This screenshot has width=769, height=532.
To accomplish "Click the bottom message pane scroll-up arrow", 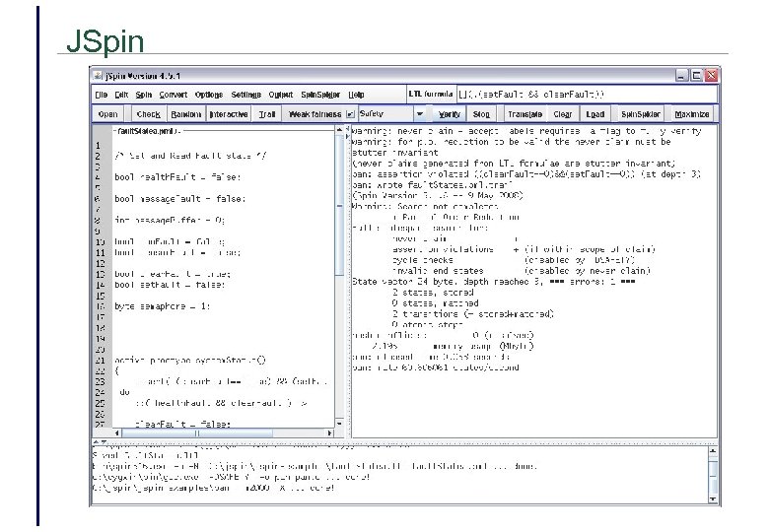I will tap(713, 450).
